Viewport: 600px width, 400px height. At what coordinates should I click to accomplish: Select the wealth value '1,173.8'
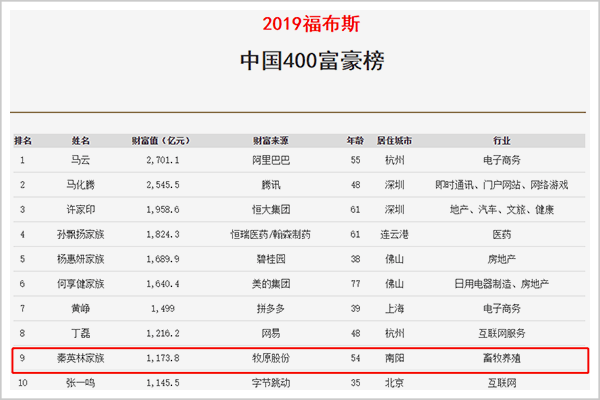coord(163,358)
